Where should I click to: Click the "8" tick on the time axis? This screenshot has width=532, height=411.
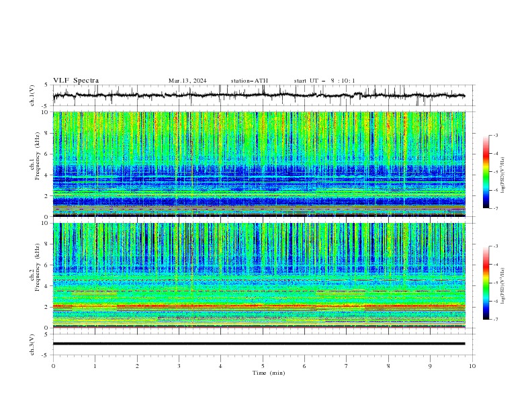tap(388, 366)
